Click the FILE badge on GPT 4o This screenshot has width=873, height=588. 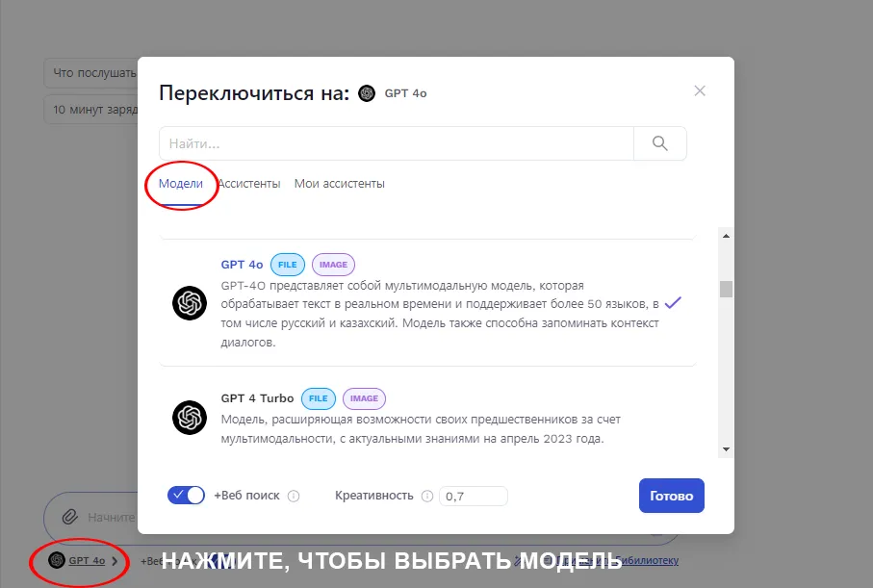pyautogui.click(x=287, y=264)
